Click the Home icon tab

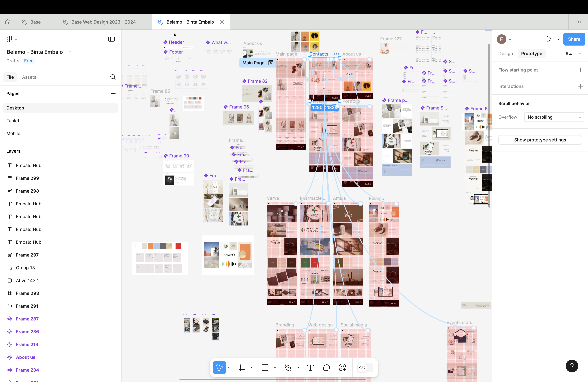point(8,22)
